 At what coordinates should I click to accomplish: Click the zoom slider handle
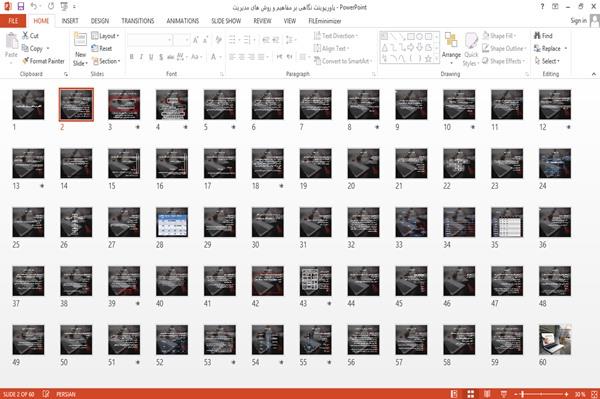(523, 394)
